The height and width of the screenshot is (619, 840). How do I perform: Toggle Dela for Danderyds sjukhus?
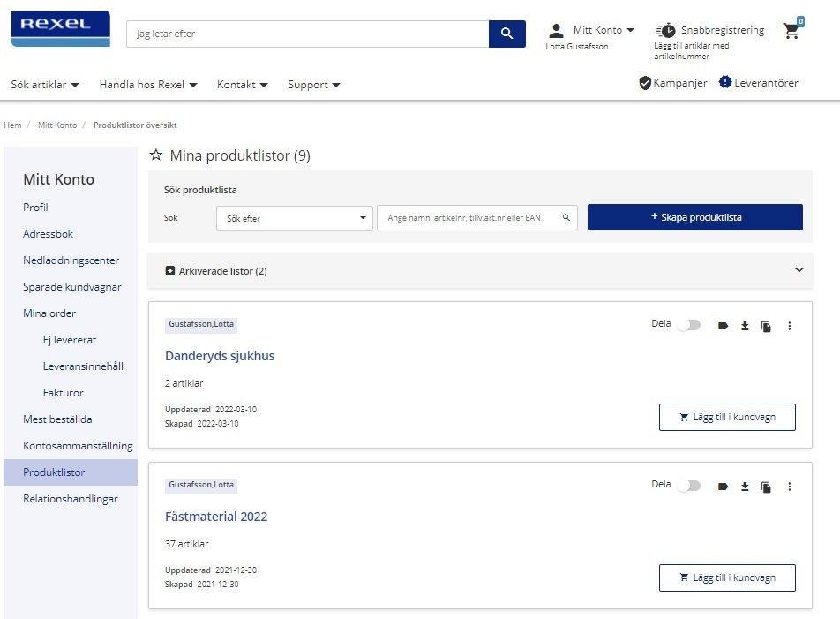point(689,325)
